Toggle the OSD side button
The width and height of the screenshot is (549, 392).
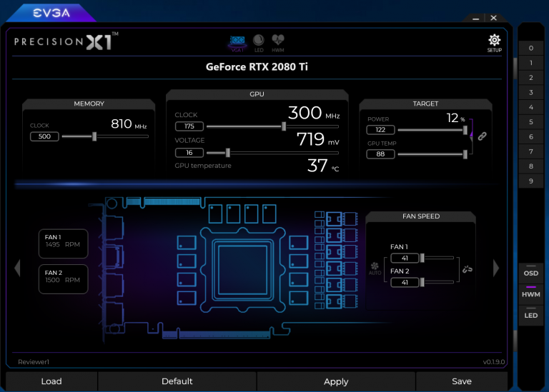pos(531,273)
